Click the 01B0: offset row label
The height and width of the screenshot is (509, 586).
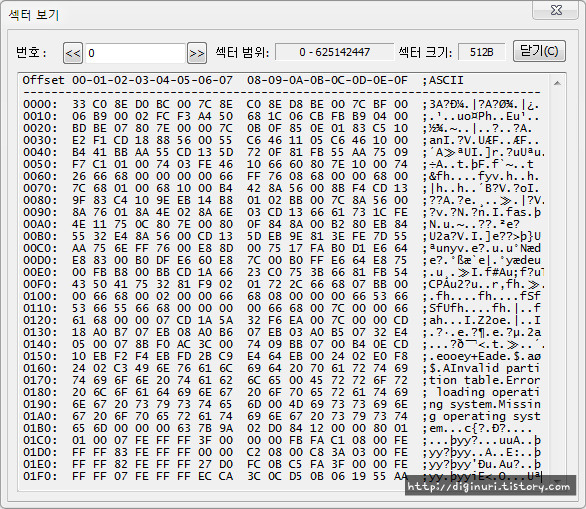pos(40,428)
